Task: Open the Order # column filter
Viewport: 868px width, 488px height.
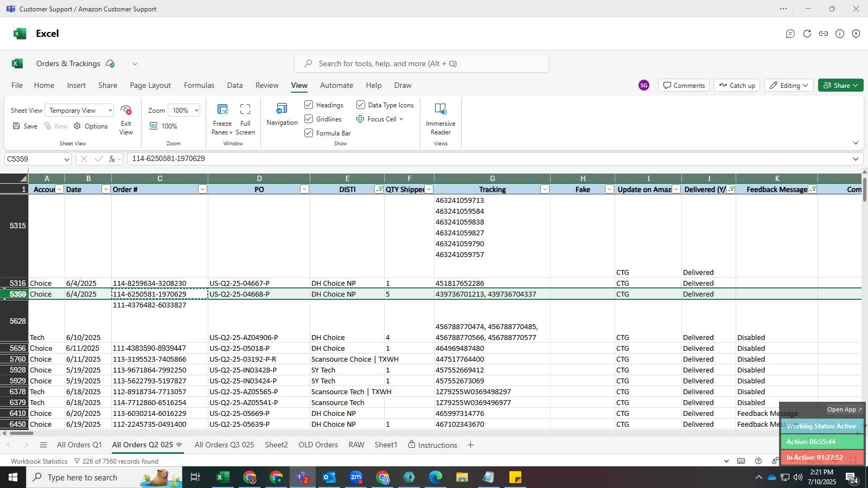Action: pos(202,189)
